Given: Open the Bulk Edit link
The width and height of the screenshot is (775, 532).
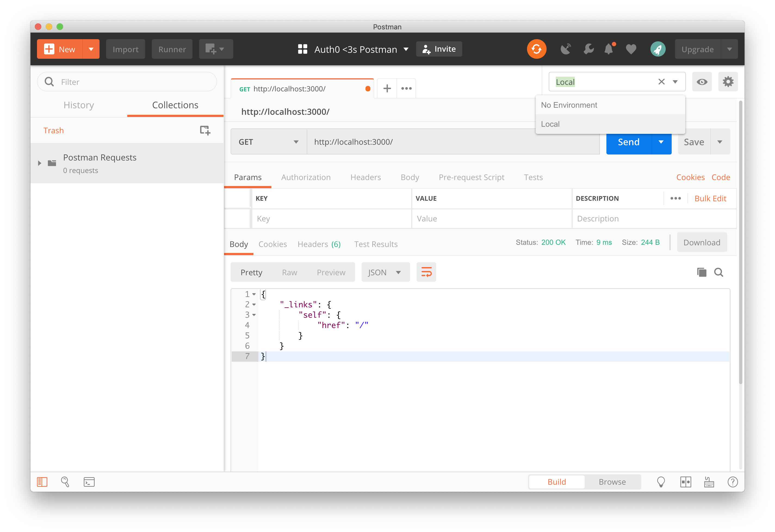Looking at the screenshot, I should coord(710,199).
